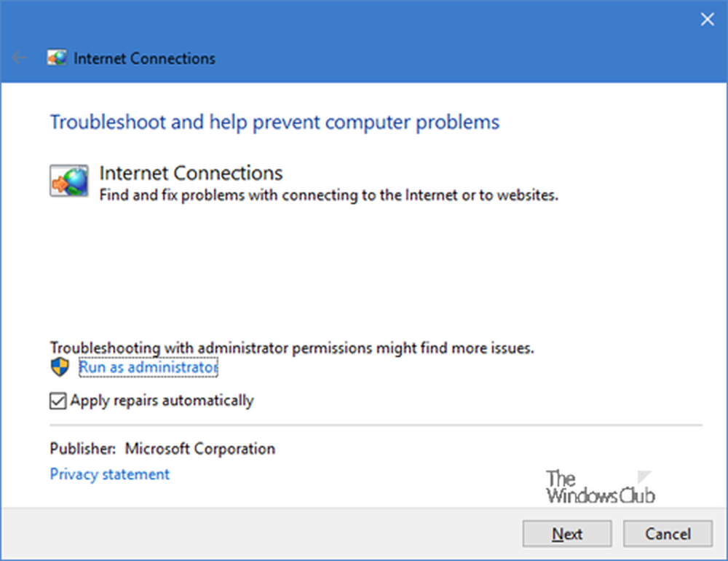Click the Troubleshoot and help prevent heading

pos(274,122)
